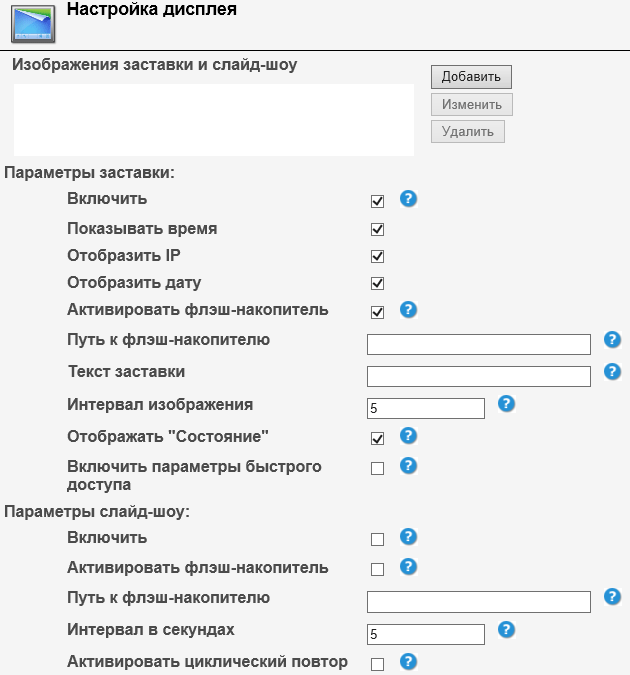
Task: Click help icon next to screensaver Включить
Action: [x=408, y=199]
